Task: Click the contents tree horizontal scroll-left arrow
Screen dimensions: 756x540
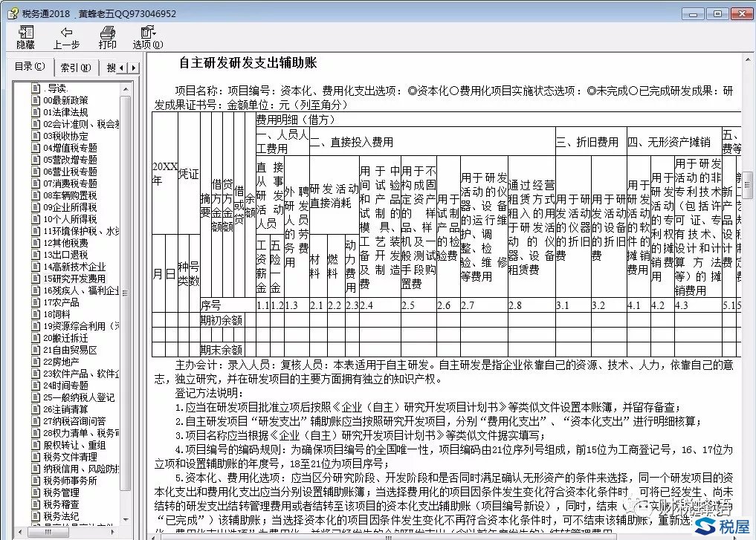Action: 20,533
